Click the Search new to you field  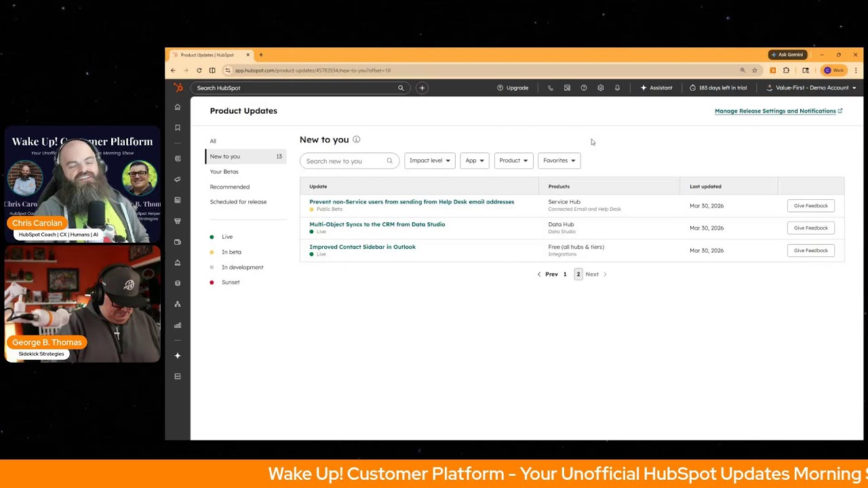pos(349,161)
